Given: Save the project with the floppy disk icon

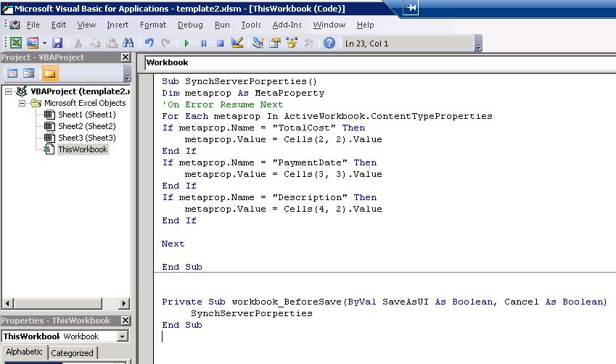Looking at the screenshot, I should [57, 44].
